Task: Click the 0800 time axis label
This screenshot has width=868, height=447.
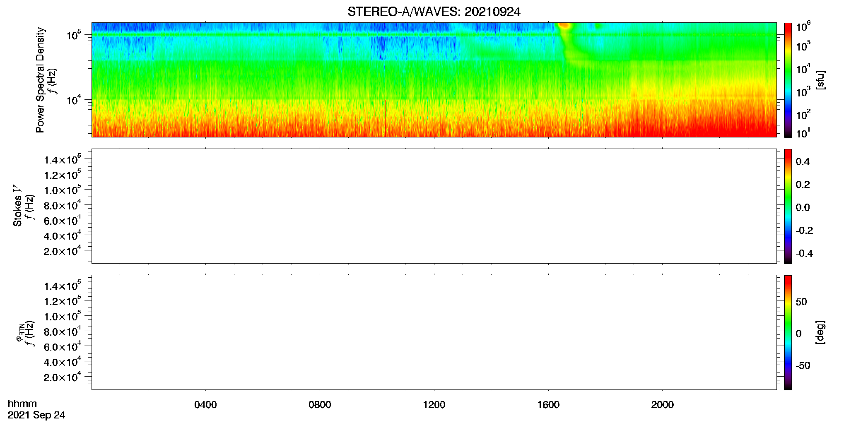Action: 320,405
